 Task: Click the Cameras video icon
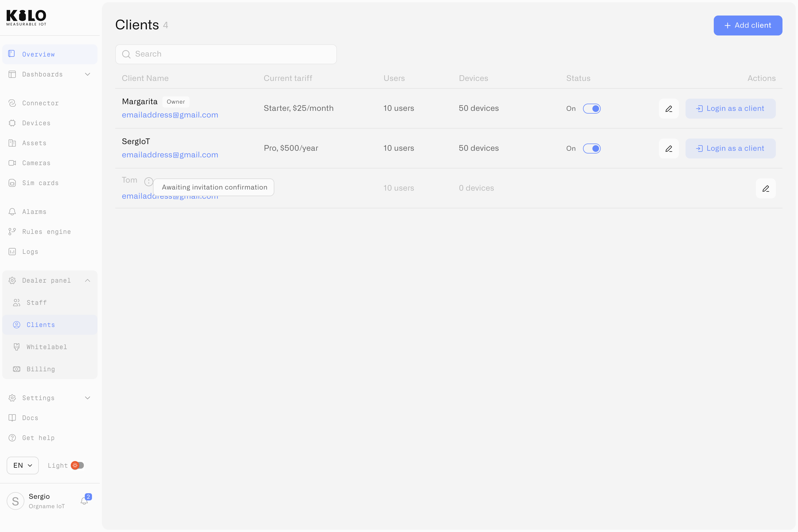coord(12,163)
